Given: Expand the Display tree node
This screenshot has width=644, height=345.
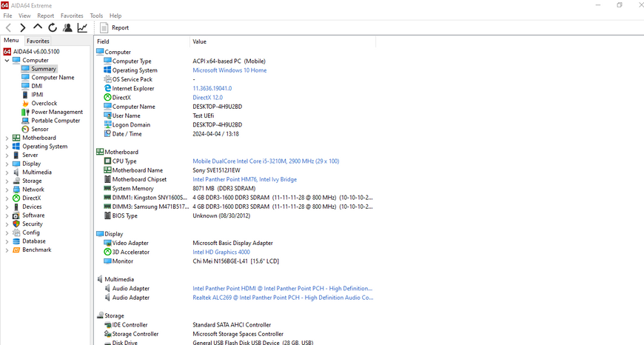Looking at the screenshot, I should point(7,164).
